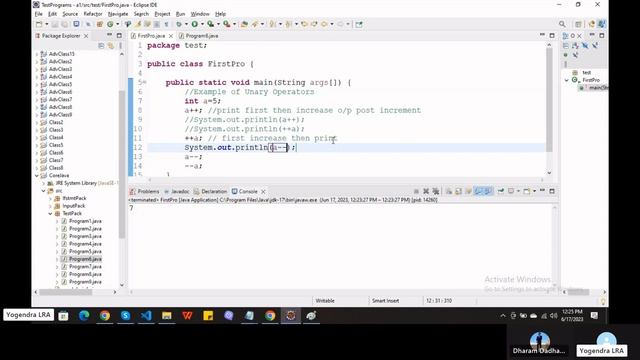Close the Console tab
This screenshot has height=360, width=640.
tap(263, 191)
